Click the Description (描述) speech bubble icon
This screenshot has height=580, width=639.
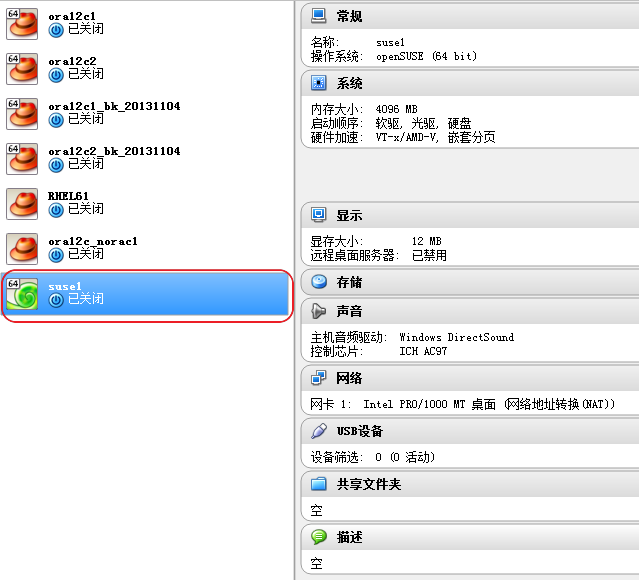tap(319, 537)
